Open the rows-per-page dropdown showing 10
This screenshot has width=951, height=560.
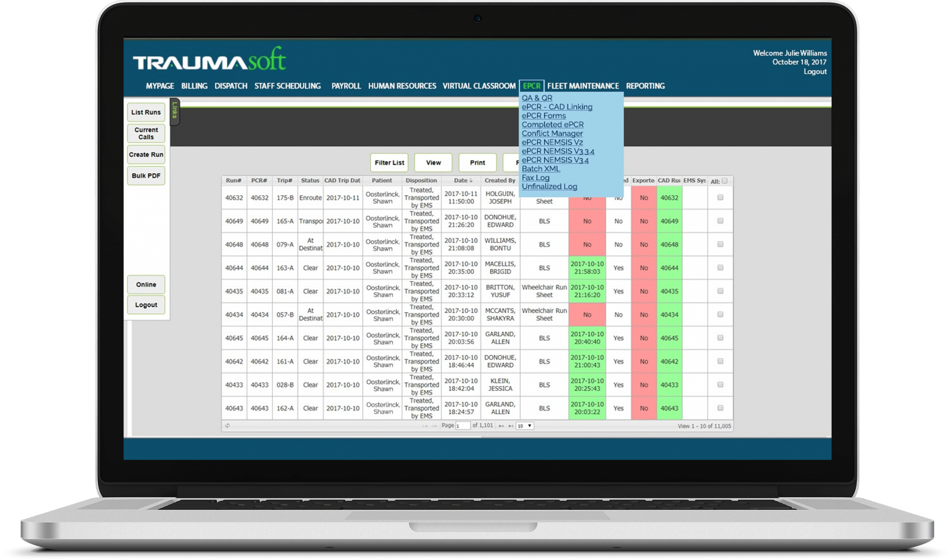tap(525, 425)
